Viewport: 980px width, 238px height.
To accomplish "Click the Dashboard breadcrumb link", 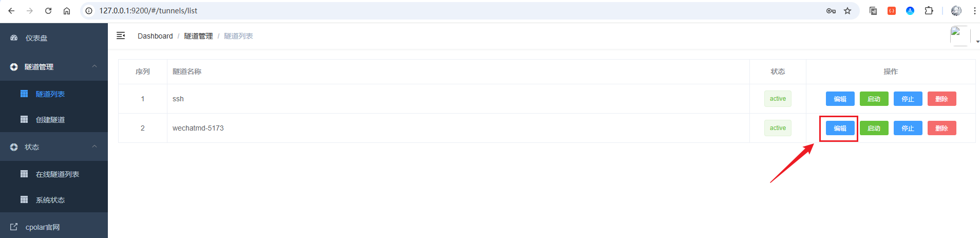I will pyautogui.click(x=155, y=36).
